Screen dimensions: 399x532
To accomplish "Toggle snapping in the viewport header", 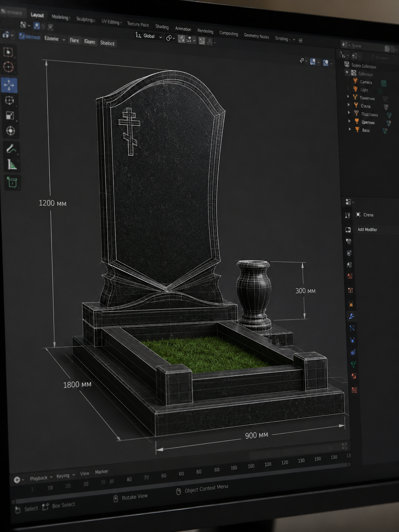I will click(181, 39).
